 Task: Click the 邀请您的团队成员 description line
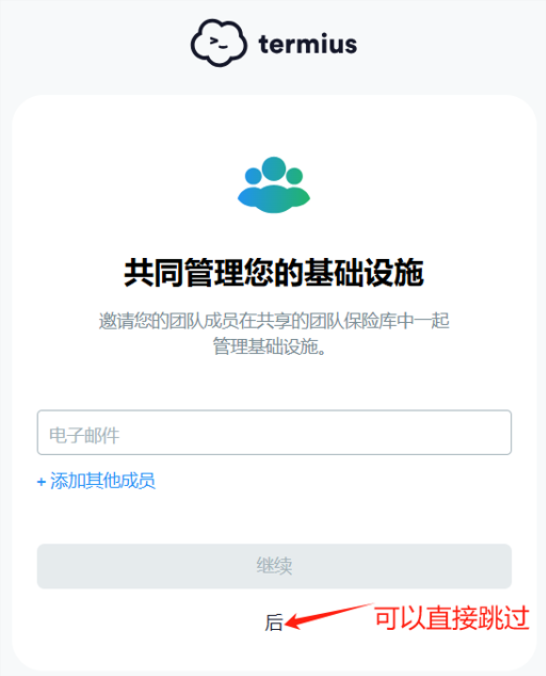click(x=274, y=321)
